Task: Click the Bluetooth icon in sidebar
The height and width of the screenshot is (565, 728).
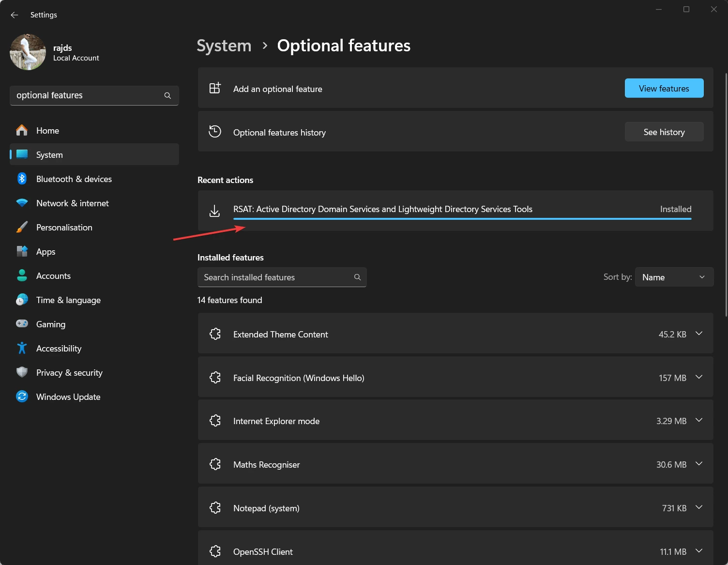Action: pyautogui.click(x=22, y=179)
